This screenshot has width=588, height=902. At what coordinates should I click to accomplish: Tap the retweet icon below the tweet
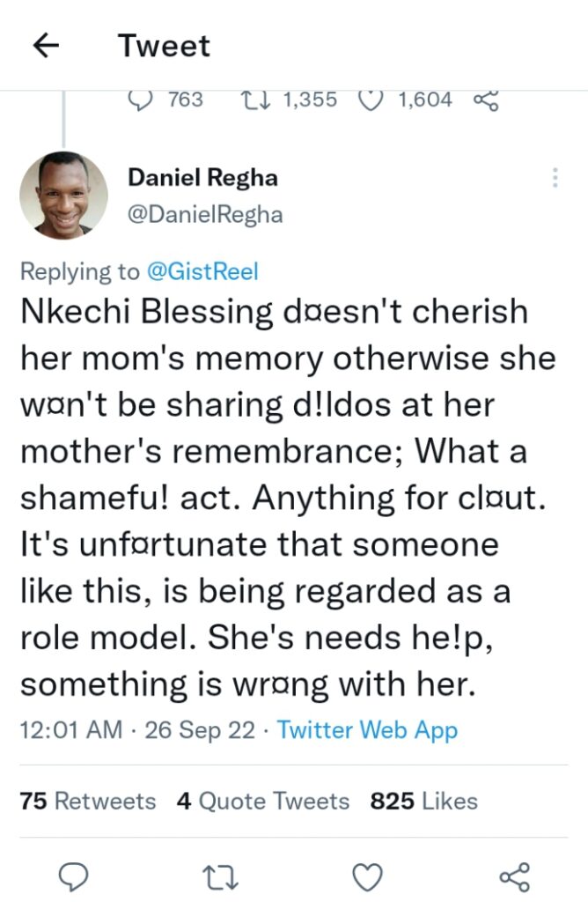[221, 878]
